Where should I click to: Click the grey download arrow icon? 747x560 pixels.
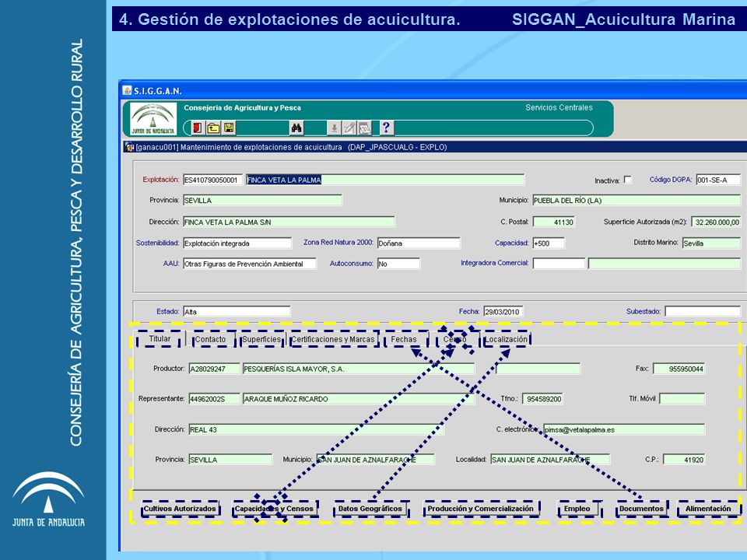pyautogui.click(x=335, y=128)
